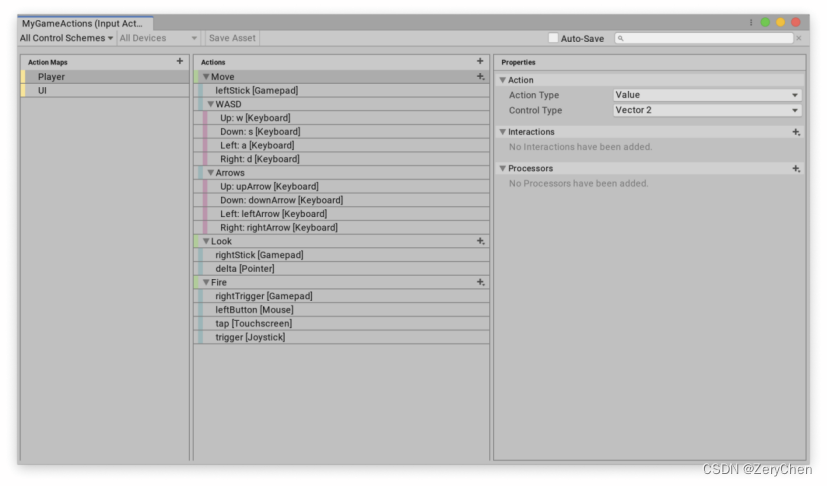Select Down: s [Keyboard] binding
The image size is (827, 486).
(342, 131)
